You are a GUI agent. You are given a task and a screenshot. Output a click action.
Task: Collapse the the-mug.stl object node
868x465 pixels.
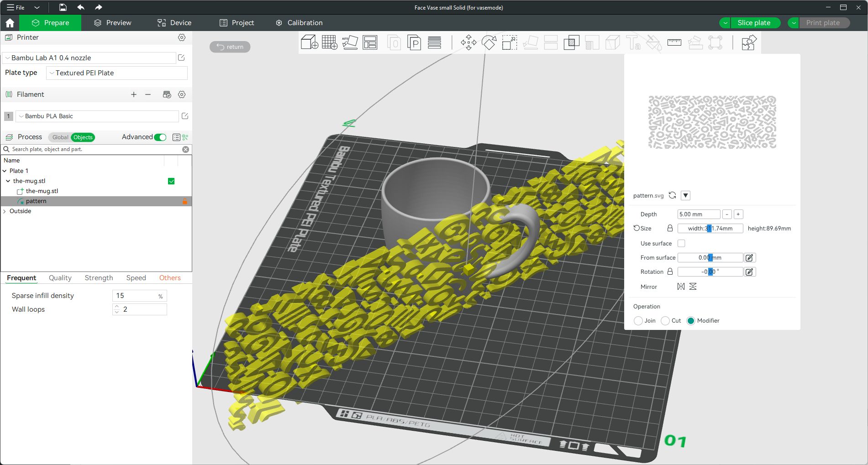(x=8, y=181)
